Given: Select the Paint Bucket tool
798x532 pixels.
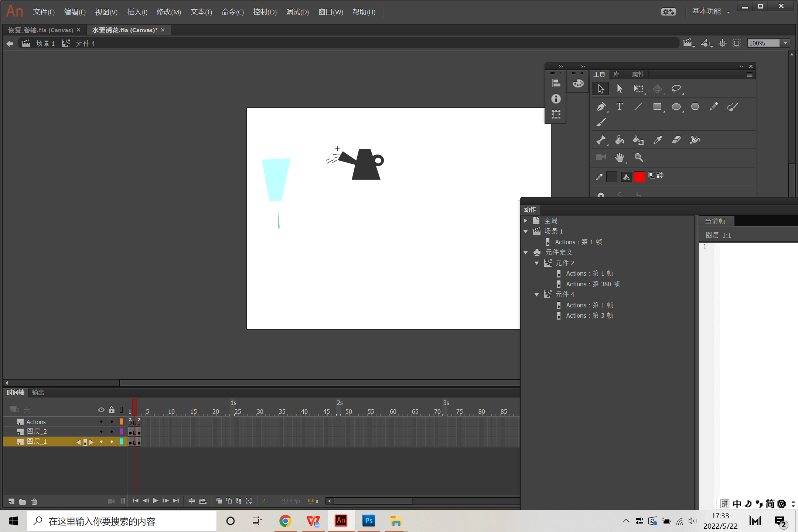Looking at the screenshot, I should (x=620, y=140).
